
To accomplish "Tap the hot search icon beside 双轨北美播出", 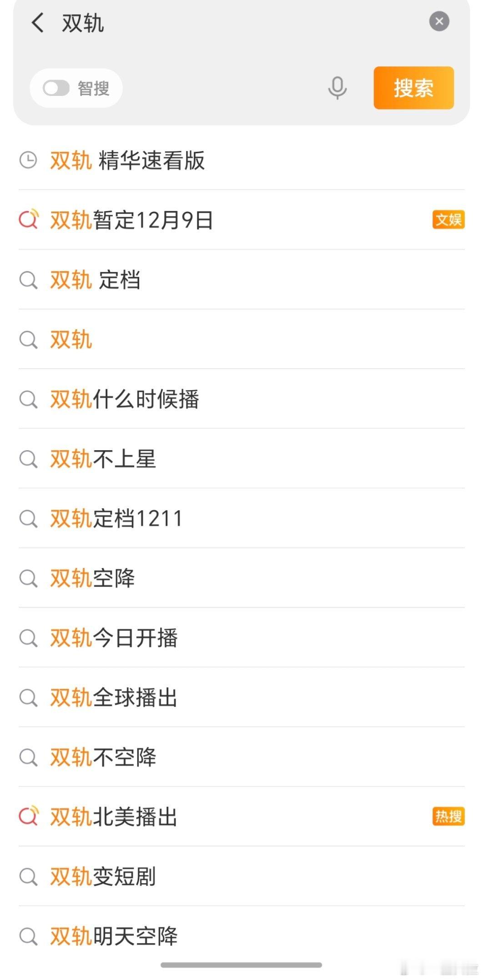I will pos(28,817).
